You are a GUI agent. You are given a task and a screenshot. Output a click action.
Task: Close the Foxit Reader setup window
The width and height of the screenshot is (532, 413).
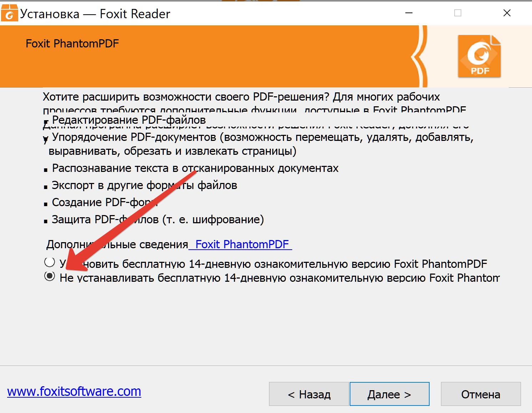507,13
